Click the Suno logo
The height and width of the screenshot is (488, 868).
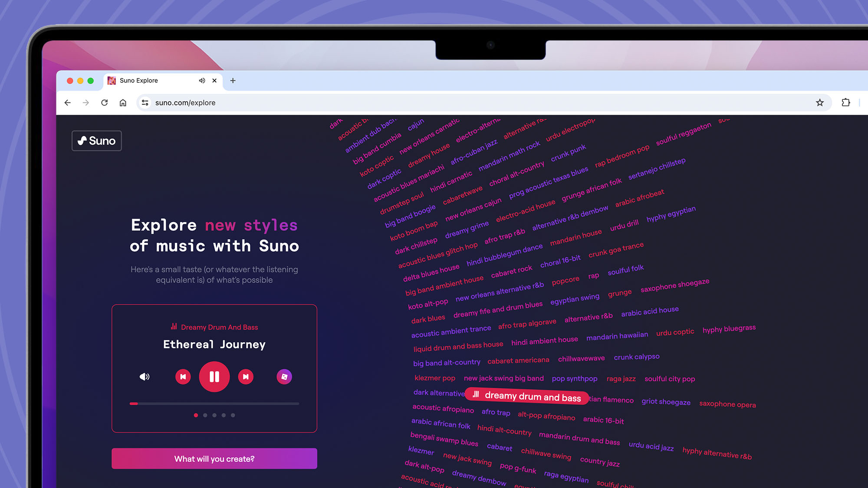[96, 141]
